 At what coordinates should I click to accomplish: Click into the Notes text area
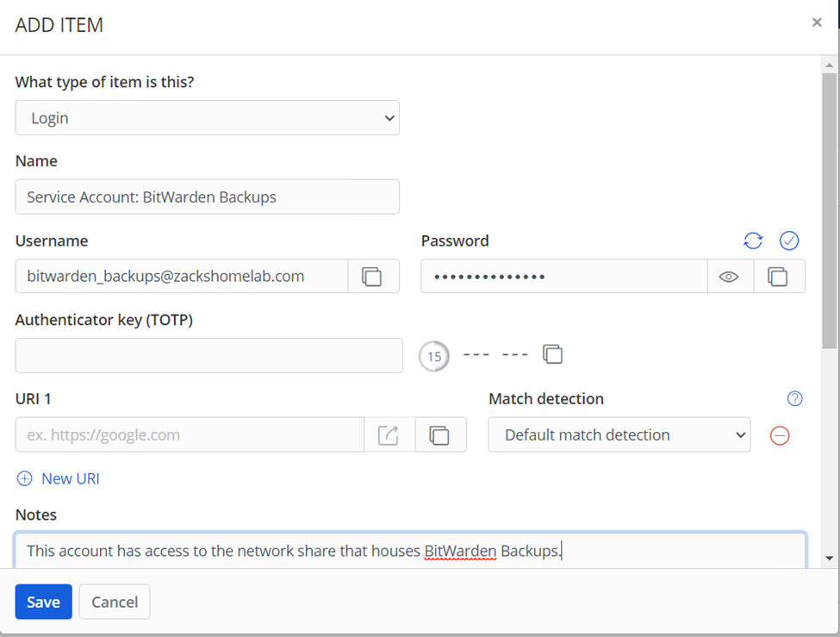click(x=410, y=551)
